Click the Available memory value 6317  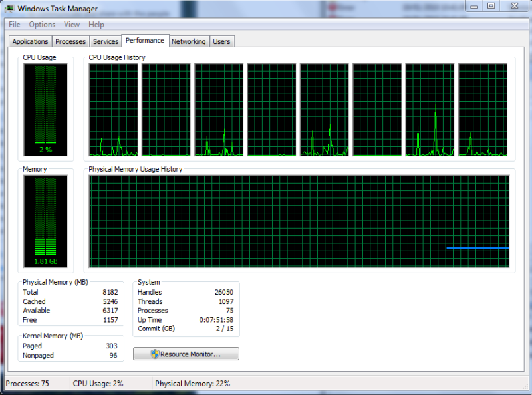pyautogui.click(x=110, y=311)
